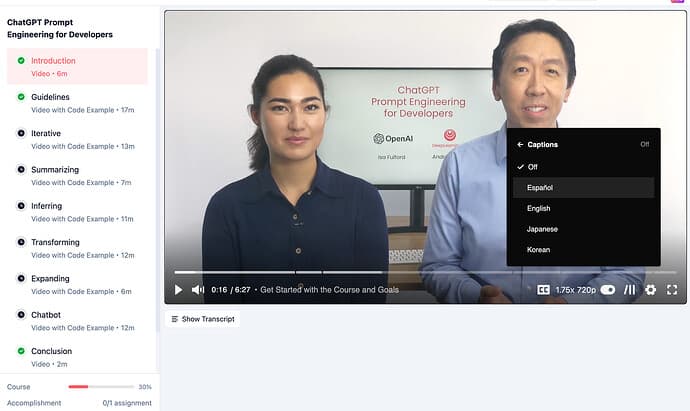The height and width of the screenshot is (411, 690).
Task: Open the video settings gear
Action: click(x=650, y=290)
